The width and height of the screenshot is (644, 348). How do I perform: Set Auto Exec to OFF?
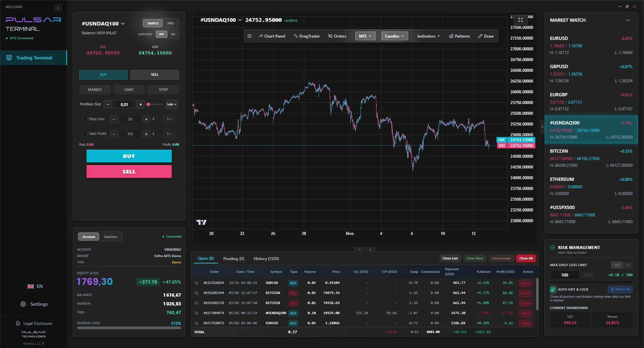click(x=162, y=34)
